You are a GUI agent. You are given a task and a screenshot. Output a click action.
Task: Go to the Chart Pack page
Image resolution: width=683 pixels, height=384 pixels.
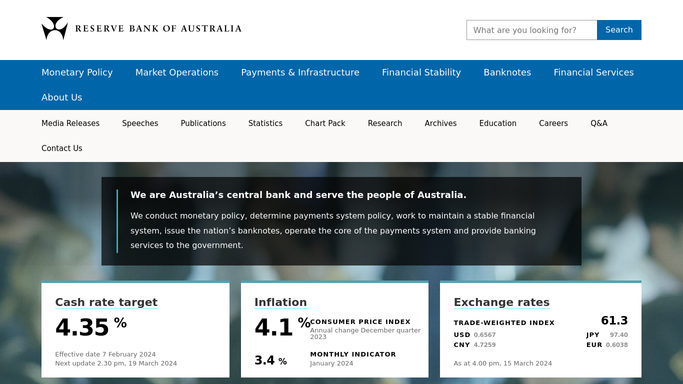pyautogui.click(x=325, y=123)
